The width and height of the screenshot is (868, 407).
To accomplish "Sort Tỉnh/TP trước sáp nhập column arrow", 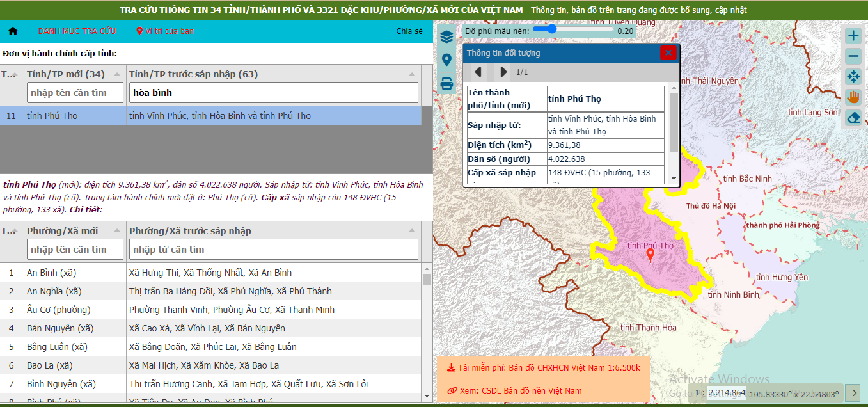I will pyautogui.click(x=412, y=74).
